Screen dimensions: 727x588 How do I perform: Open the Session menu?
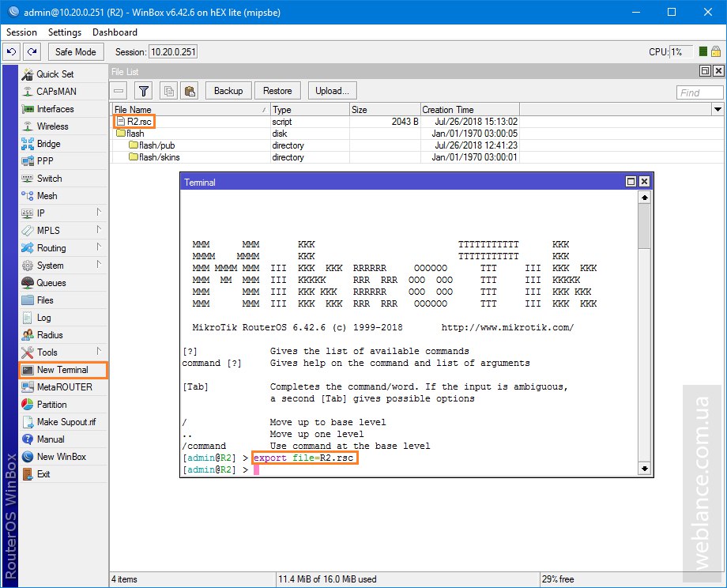coord(21,32)
